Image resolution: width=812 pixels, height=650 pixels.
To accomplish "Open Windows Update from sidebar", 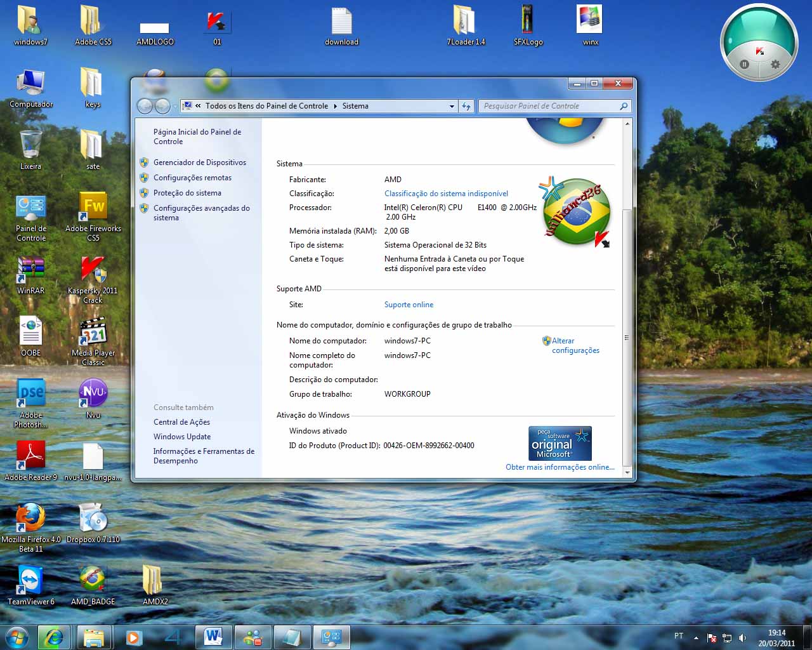I will pyautogui.click(x=181, y=437).
